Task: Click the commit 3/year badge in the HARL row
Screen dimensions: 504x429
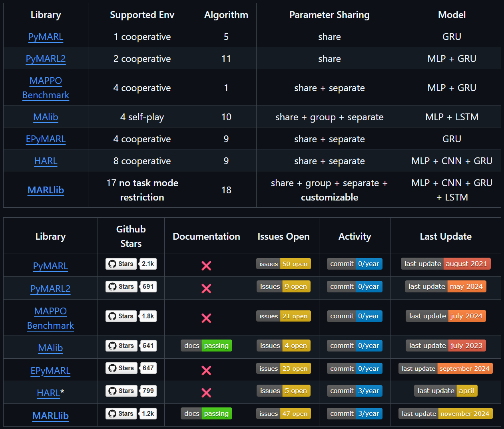Action: pos(355,391)
